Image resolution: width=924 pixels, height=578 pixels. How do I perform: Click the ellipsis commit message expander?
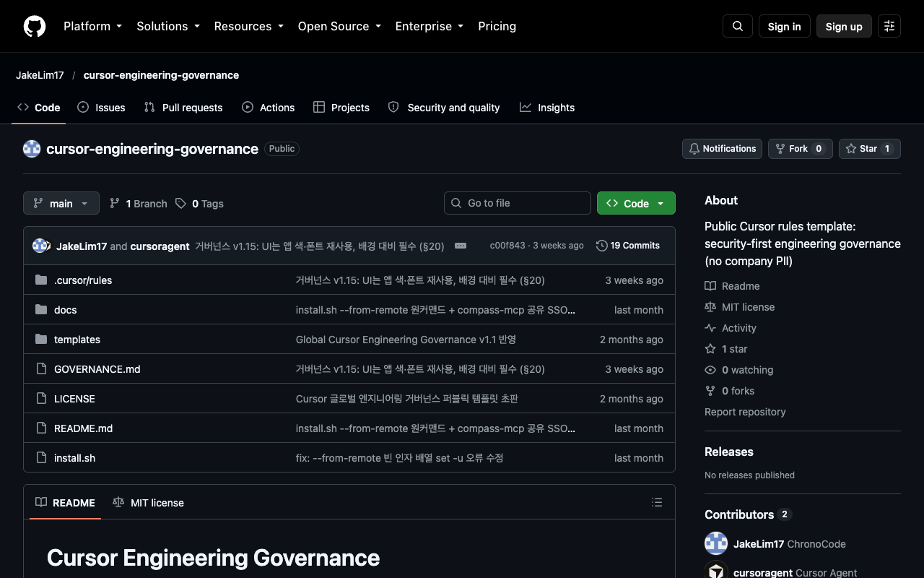461,246
